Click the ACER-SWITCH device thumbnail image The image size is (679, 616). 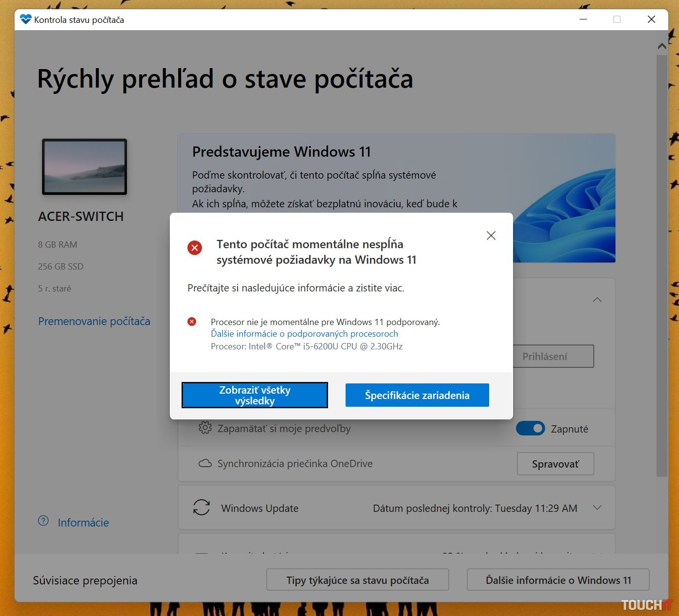pos(85,167)
